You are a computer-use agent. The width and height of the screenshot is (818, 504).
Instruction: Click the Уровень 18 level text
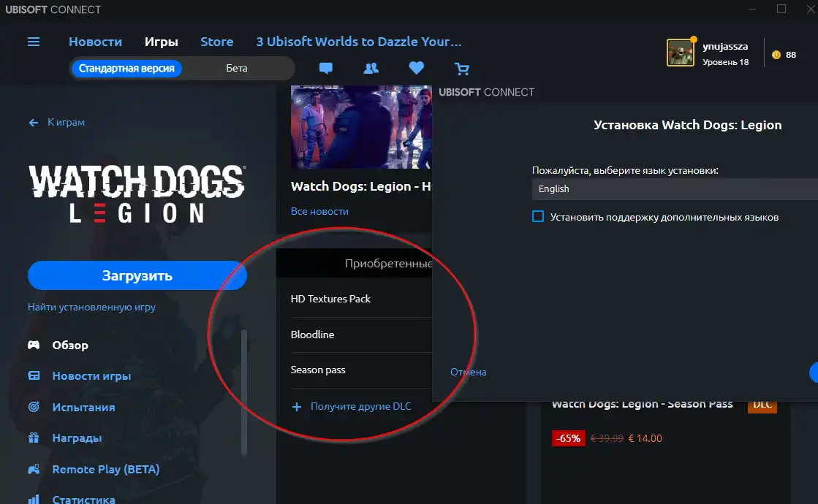pos(725,62)
